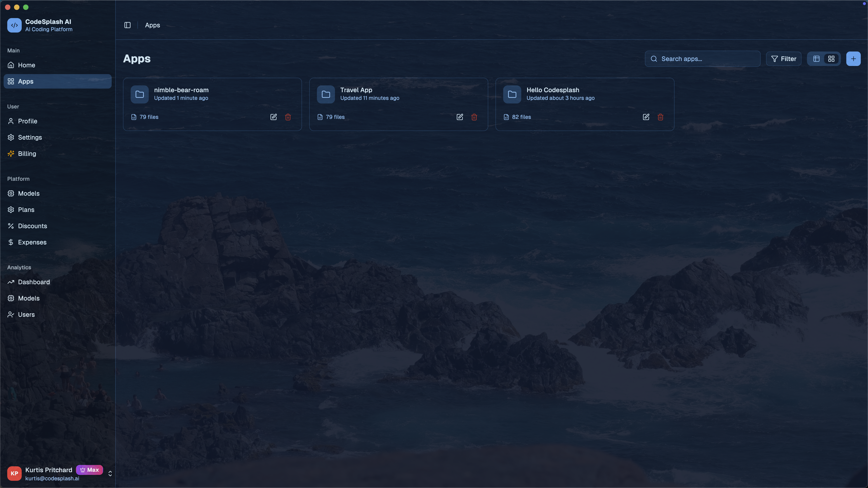Delete the Travel App using its trash icon

click(474, 117)
